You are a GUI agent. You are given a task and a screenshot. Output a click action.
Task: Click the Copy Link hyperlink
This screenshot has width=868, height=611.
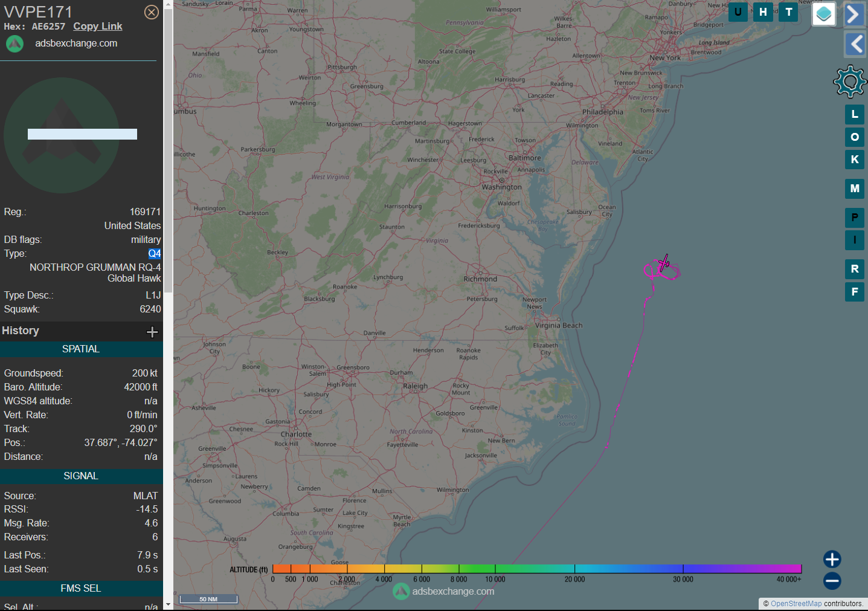pyautogui.click(x=98, y=27)
